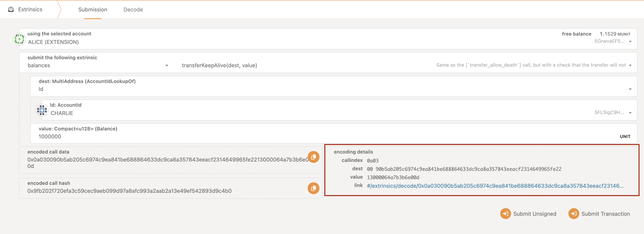This screenshot has height=234, width=644.
Task: Click Charlie's account identicon
Action: click(x=42, y=110)
